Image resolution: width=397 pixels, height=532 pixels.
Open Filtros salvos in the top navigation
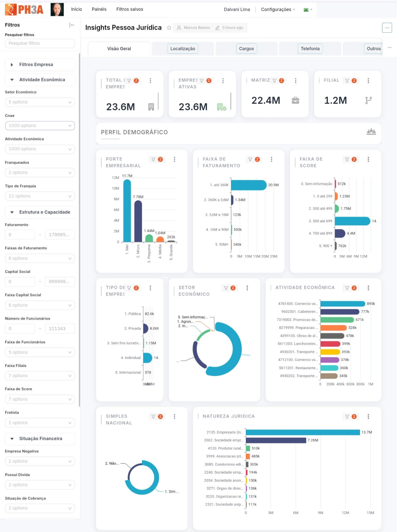pyautogui.click(x=129, y=9)
